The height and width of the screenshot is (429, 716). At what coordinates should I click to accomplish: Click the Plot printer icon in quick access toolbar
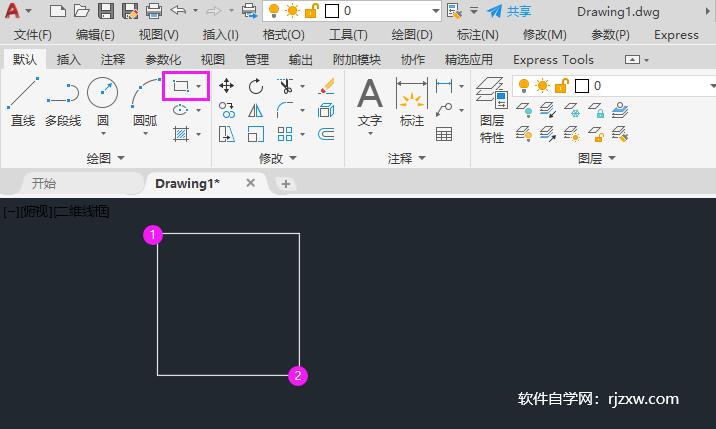pos(154,11)
